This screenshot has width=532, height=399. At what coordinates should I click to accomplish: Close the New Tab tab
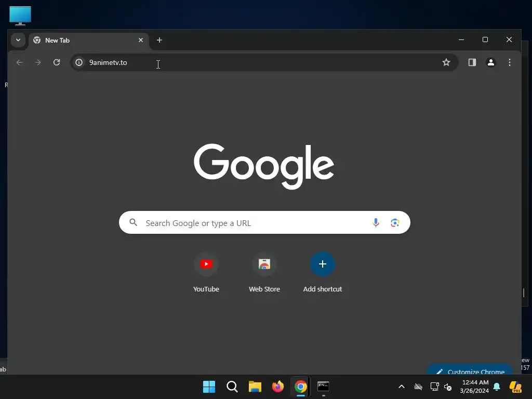point(141,40)
